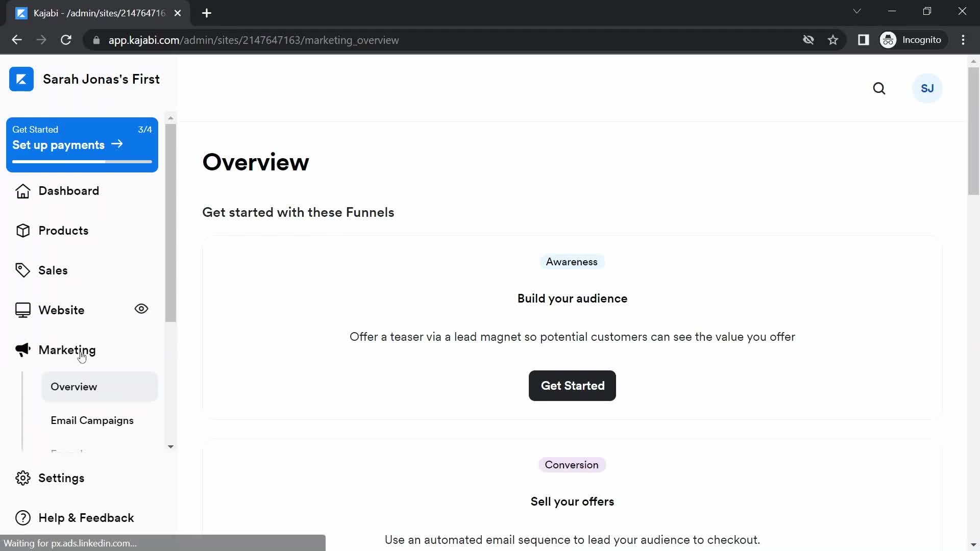The height and width of the screenshot is (551, 980).
Task: Click the Website navigation icon
Action: tap(21, 310)
